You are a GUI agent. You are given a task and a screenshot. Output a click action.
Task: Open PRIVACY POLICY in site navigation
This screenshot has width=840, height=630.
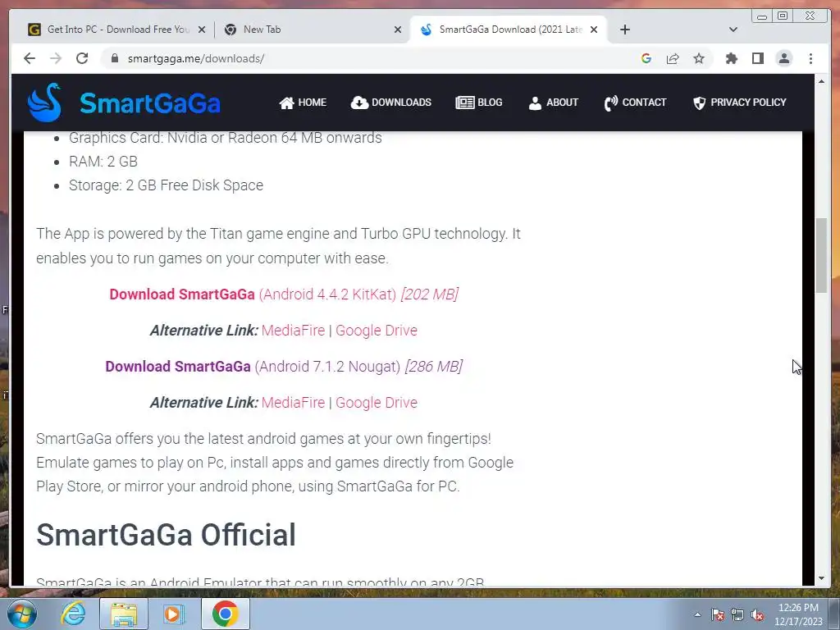pos(740,103)
